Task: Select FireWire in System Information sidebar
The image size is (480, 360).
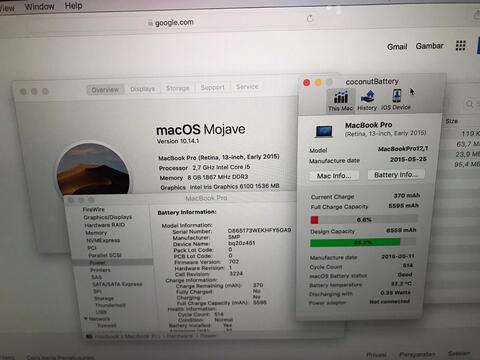Action: (x=94, y=209)
